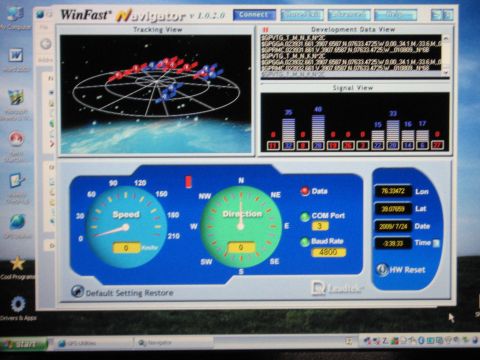Select the Baud Rate value 4800

(328, 252)
